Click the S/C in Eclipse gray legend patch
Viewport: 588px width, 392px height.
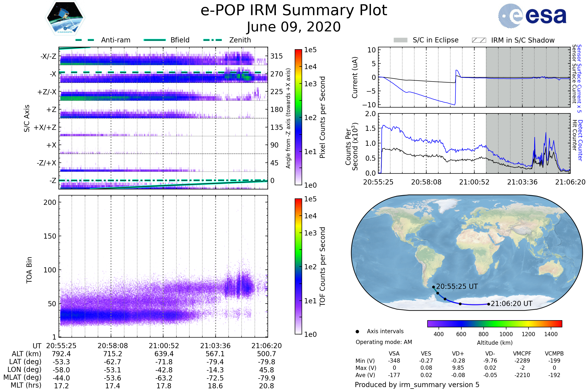click(x=400, y=40)
